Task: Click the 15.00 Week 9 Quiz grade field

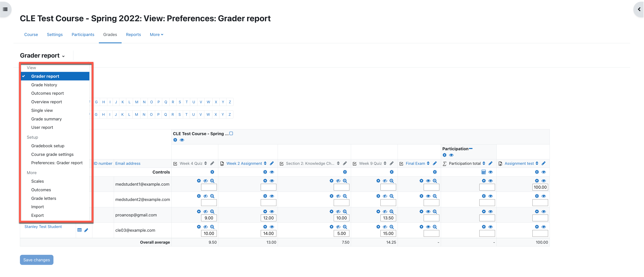Action: (x=388, y=233)
